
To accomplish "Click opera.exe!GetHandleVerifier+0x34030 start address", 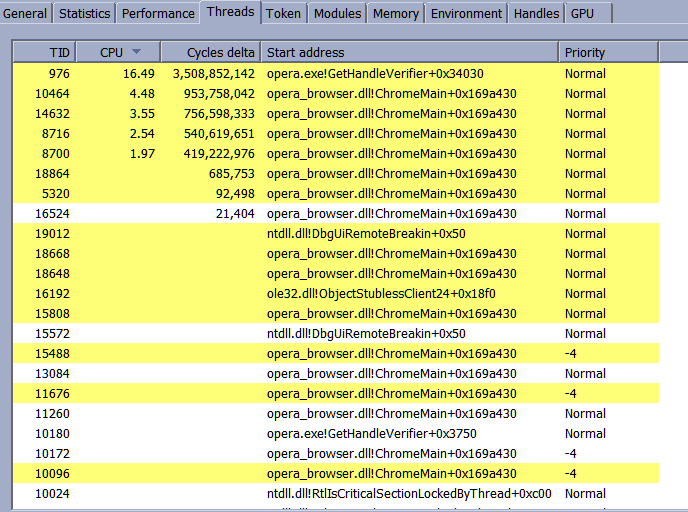I will click(x=375, y=74).
